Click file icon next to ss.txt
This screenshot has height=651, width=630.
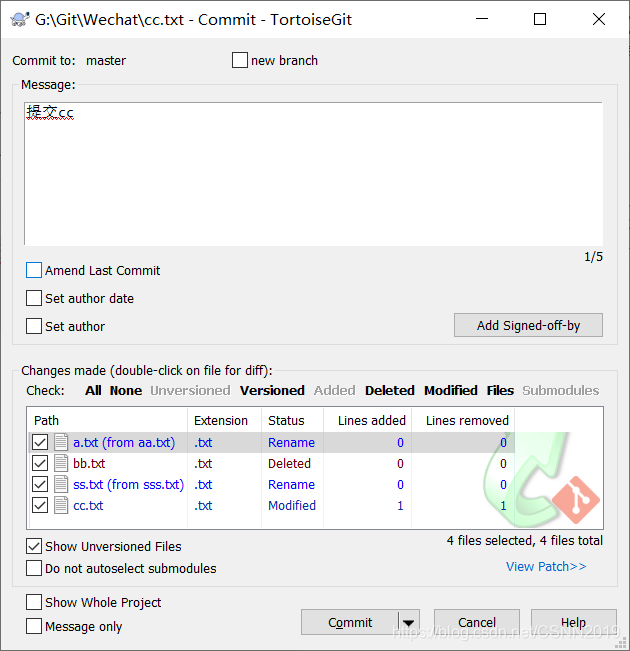pyautogui.click(x=61, y=485)
